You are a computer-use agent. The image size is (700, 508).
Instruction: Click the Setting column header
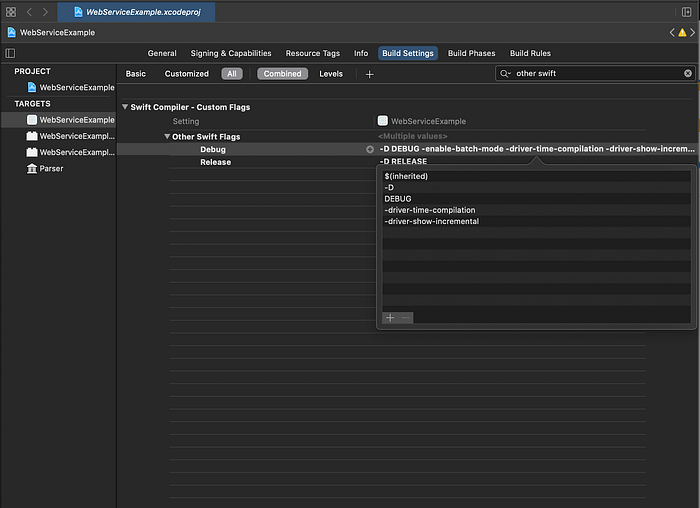[x=186, y=121]
